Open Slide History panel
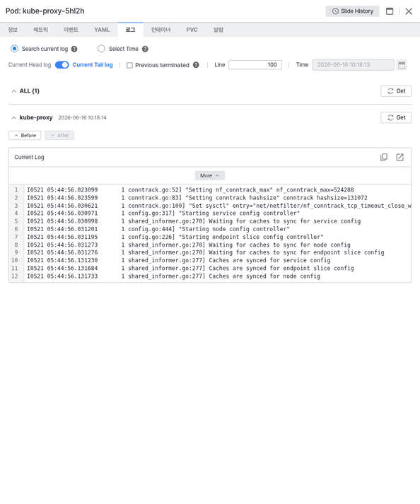420x504 pixels. tap(352, 11)
